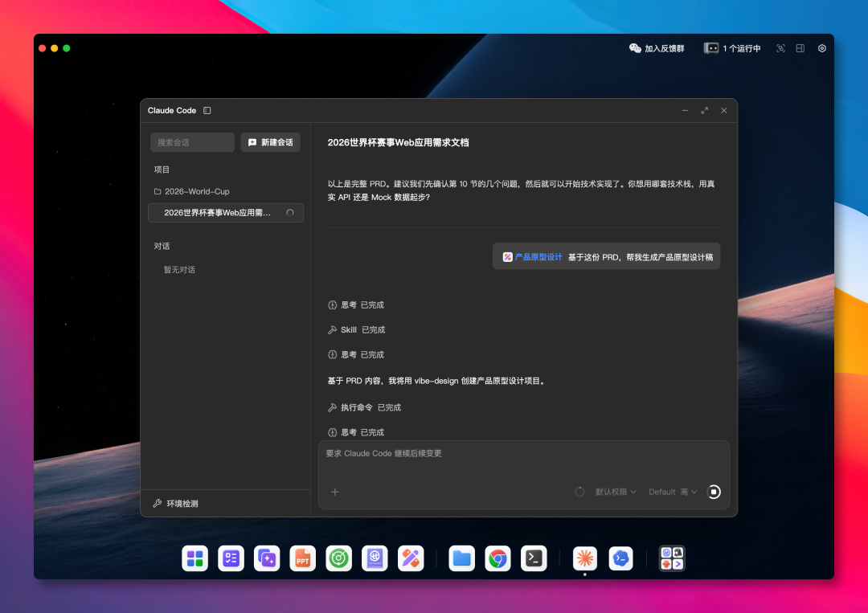This screenshot has width=868, height=613.
Task: Open the 1 个运行中 running tasks indicator
Action: 732,49
